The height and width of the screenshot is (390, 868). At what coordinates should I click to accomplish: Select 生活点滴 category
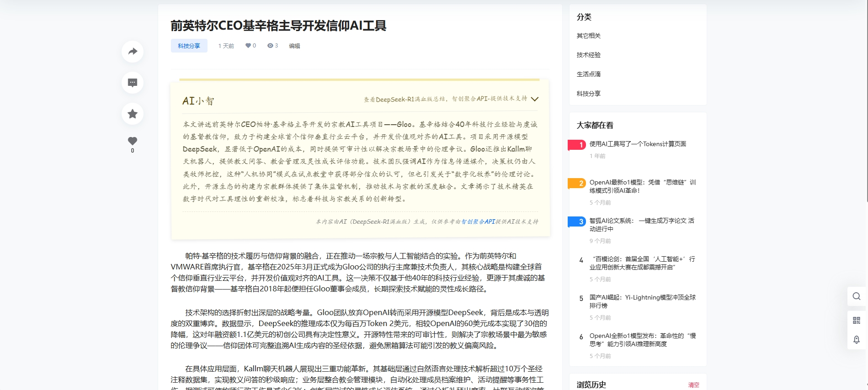click(x=588, y=74)
